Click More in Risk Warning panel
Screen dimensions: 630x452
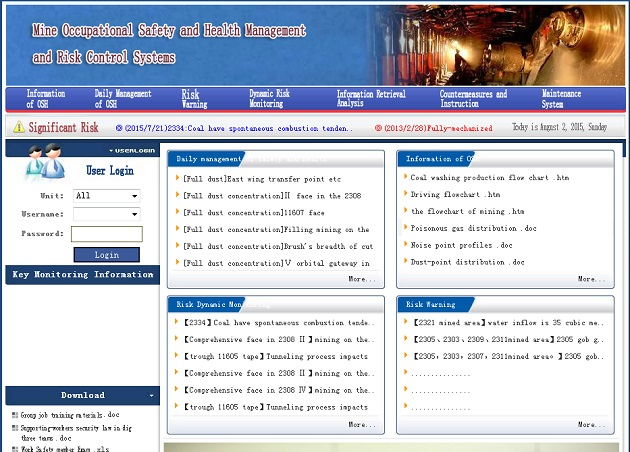point(591,424)
